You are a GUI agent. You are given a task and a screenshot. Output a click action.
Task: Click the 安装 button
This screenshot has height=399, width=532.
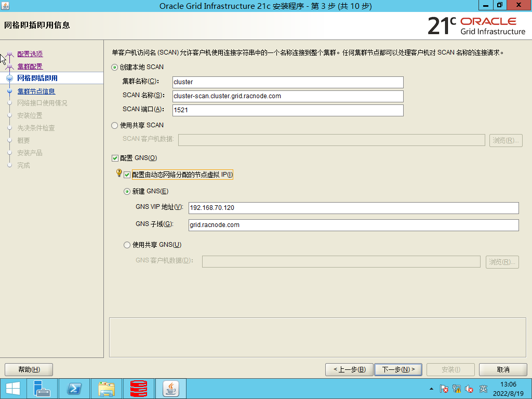450,369
